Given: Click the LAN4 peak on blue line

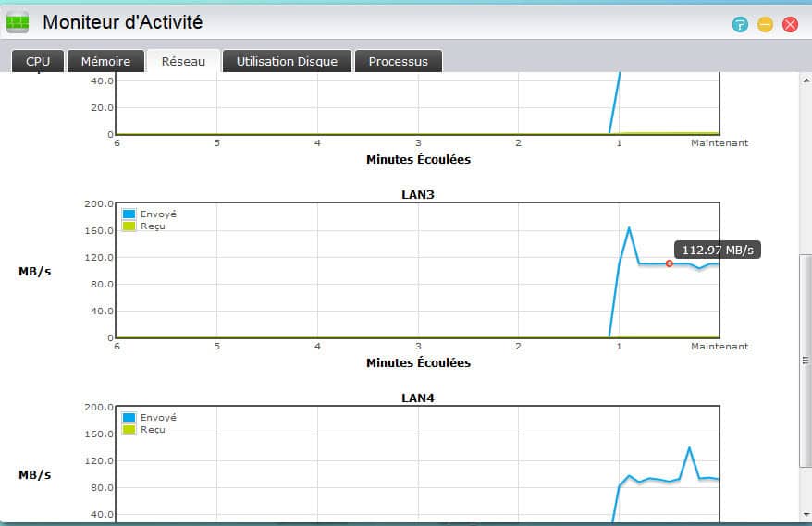Looking at the screenshot, I should click(689, 447).
